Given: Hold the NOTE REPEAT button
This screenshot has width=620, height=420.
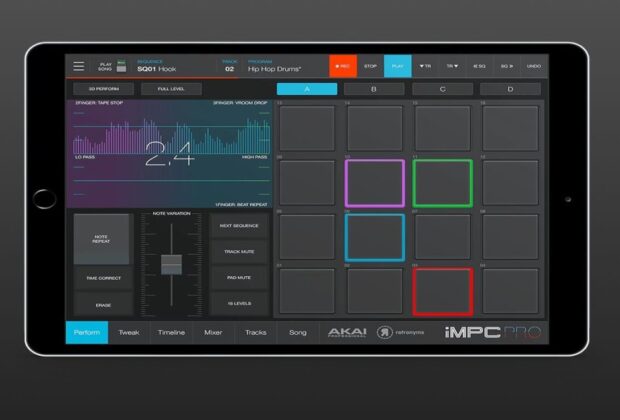Looking at the screenshot, I should [101, 239].
